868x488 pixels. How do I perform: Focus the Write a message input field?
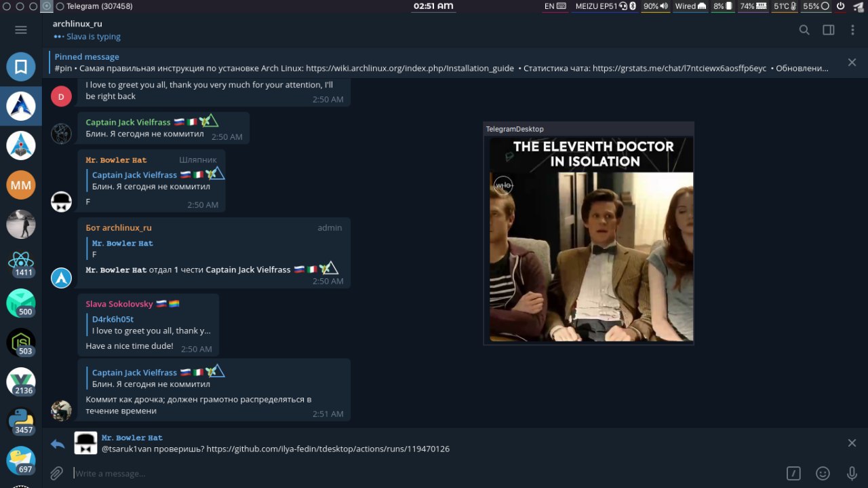click(426, 473)
